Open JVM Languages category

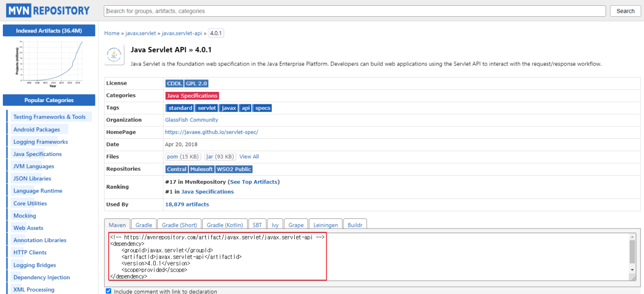click(34, 166)
